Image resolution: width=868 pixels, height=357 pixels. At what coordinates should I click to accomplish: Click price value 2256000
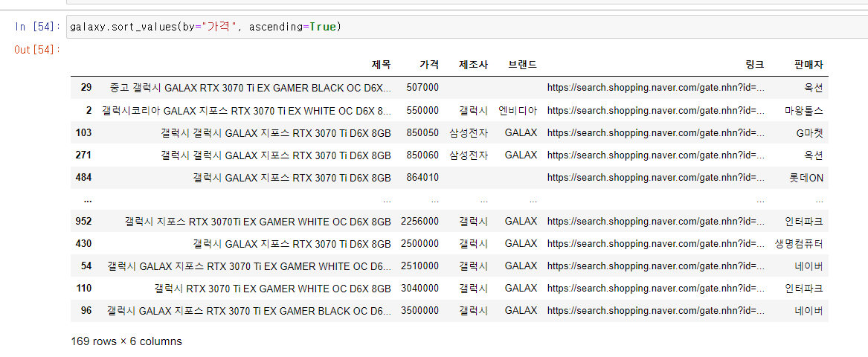(x=420, y=222)
